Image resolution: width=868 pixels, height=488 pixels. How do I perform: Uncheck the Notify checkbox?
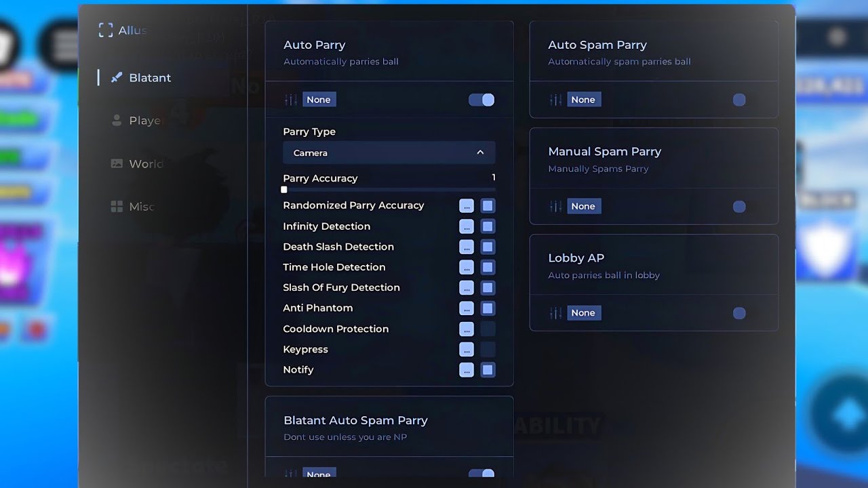pos(488,369)
